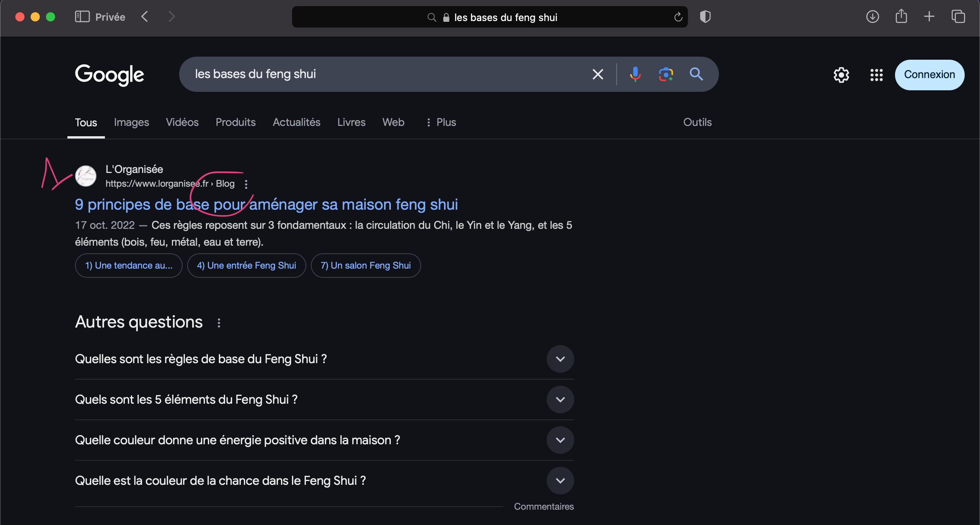Viewport: 980px width, 525px height.
Task: Switch to the Produits tab
Action: 235,122
